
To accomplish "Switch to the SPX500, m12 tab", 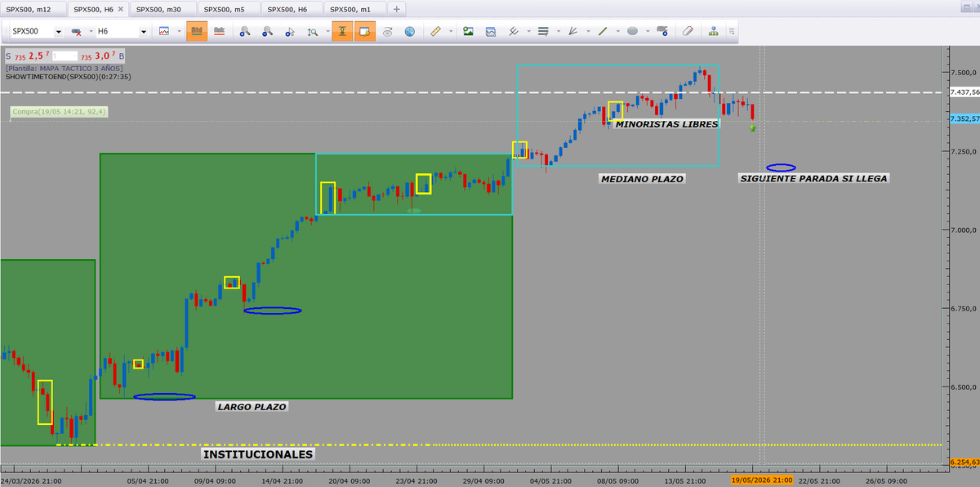I will (33, 8).
